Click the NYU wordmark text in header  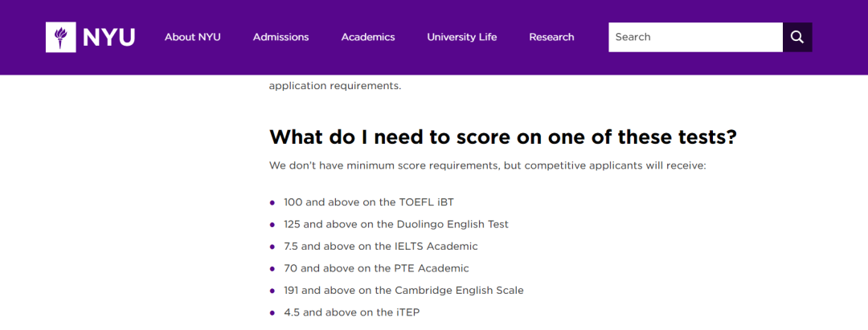(108, 37)
